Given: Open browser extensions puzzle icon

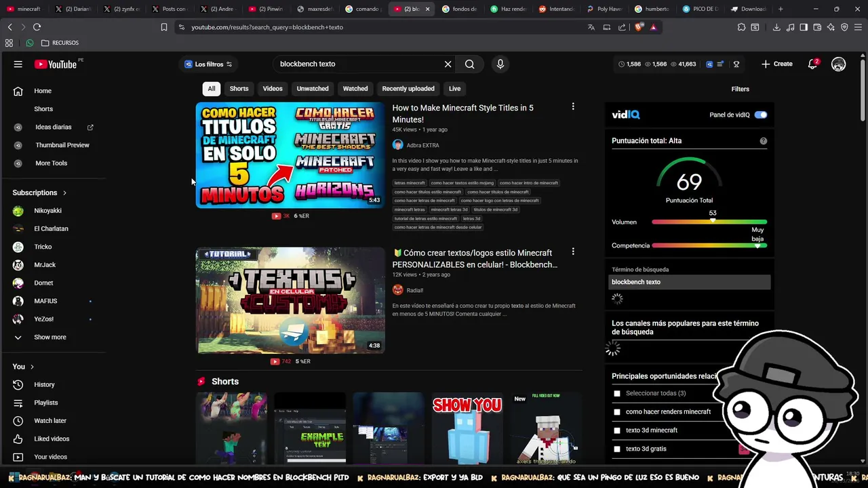Looking at the screenshot, I should pos(742,27).
